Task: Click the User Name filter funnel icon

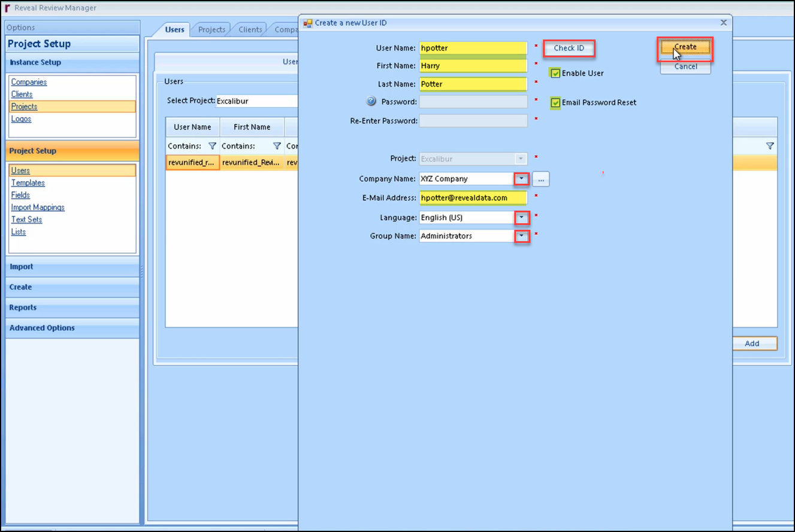Action: click(x=212, y=146)
